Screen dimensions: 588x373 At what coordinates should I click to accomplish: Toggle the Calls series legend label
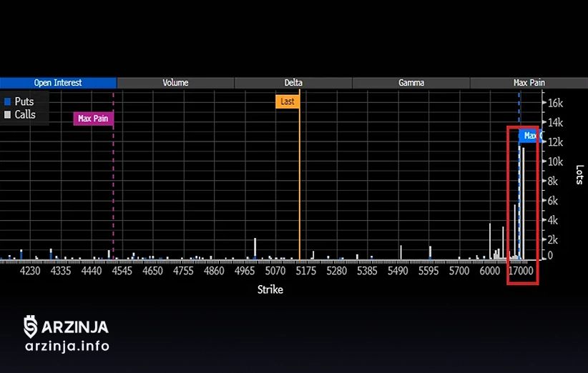tap(25, 115)
